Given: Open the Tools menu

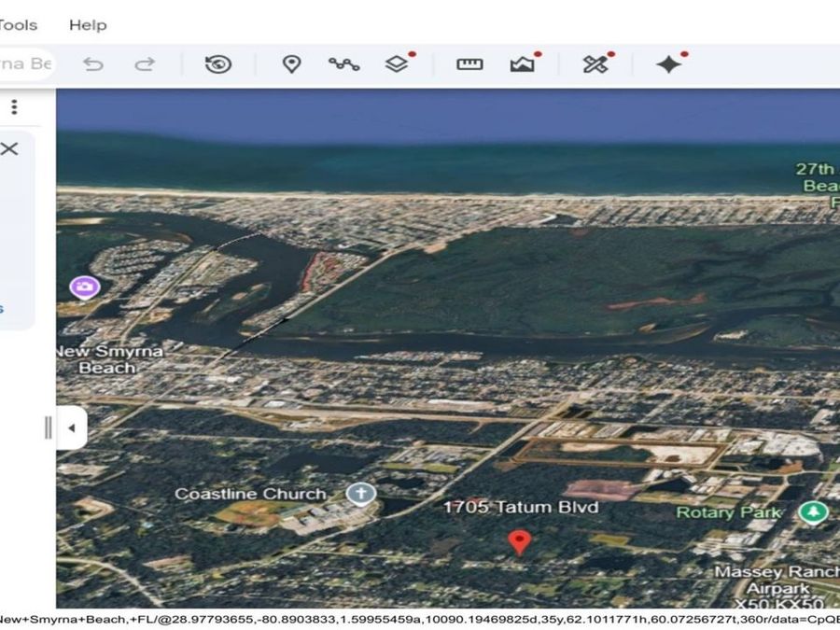Looking at the screenshot, I should pos(18,25).
